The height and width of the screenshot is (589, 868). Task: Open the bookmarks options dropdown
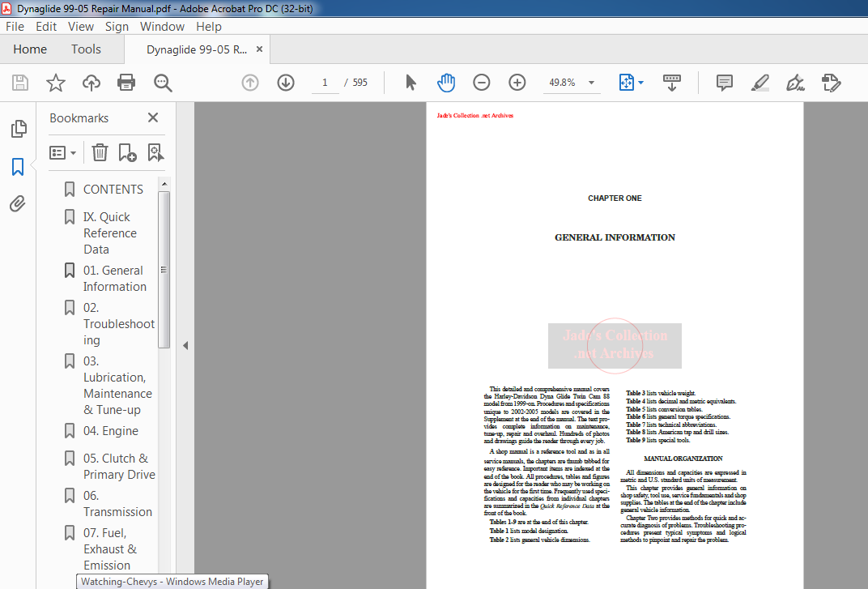point(62,152)
